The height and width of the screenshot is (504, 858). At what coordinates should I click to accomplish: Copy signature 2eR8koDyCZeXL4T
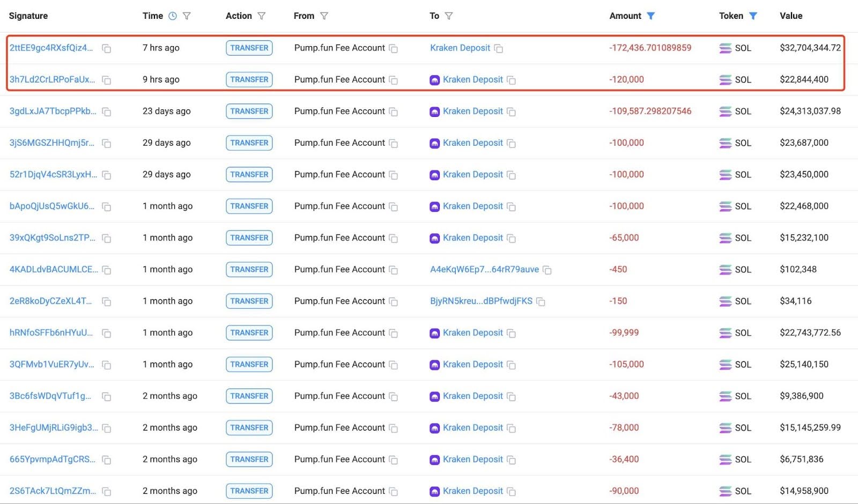pyautogui.click(x=107, y=302)
